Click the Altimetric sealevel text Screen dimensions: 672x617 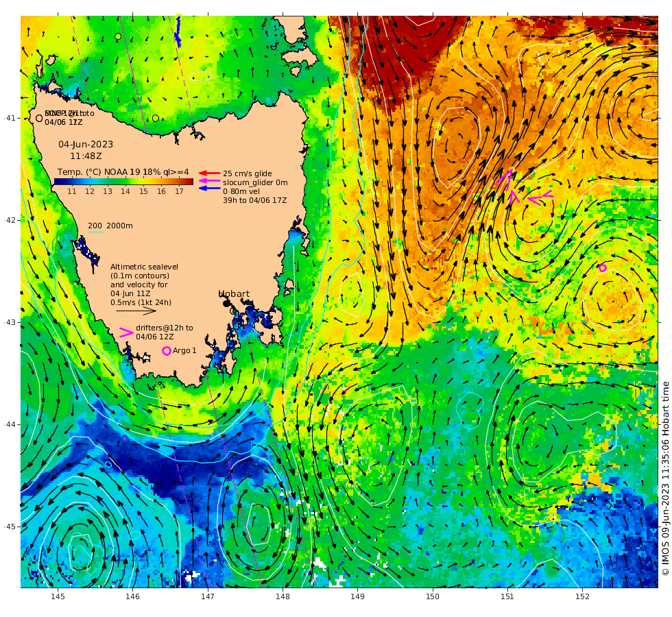click(x=144, y=267)
